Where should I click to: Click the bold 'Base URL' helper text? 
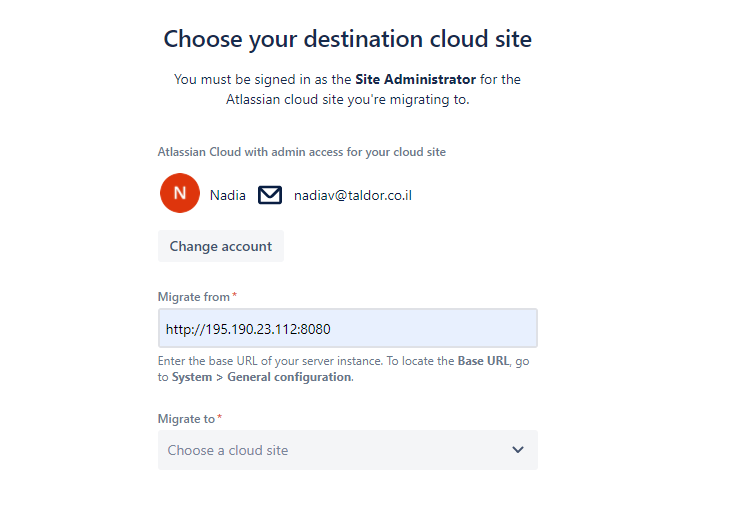point(484,361)
